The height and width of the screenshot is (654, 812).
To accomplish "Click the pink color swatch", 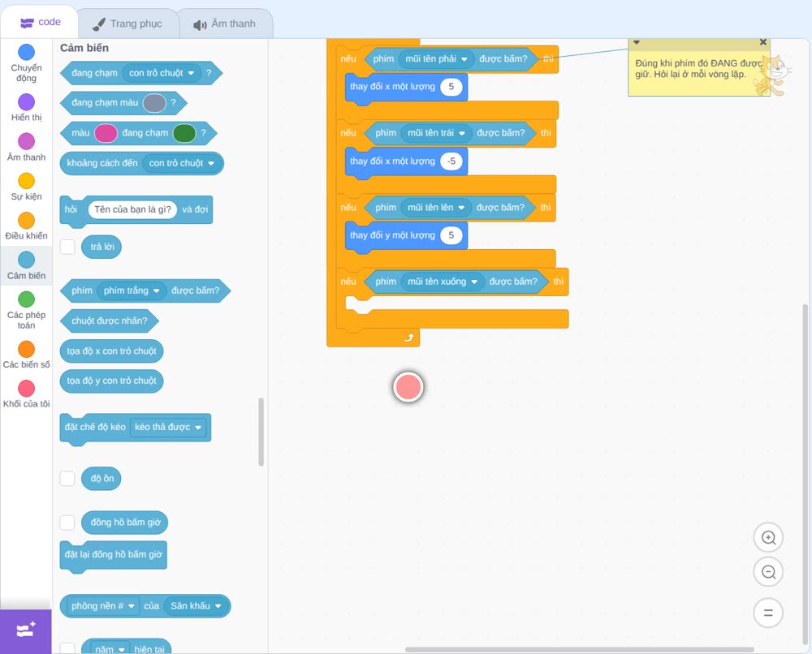I will point(106,133).
